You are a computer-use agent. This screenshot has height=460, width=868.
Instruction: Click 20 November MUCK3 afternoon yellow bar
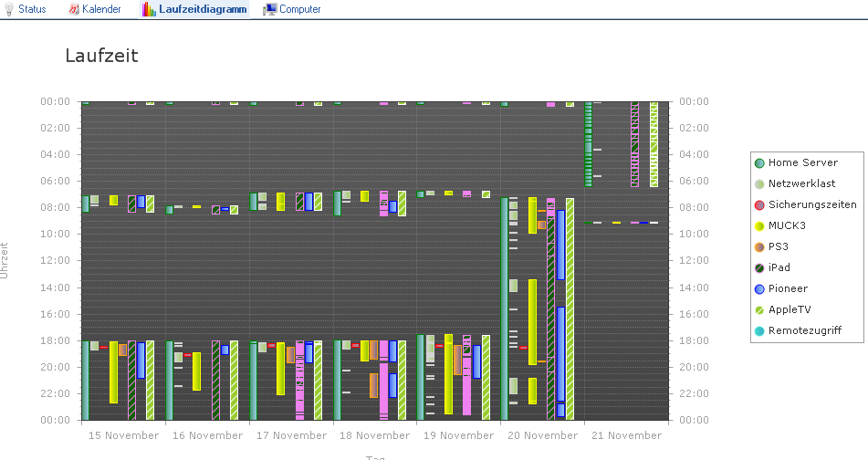point(532,322)
